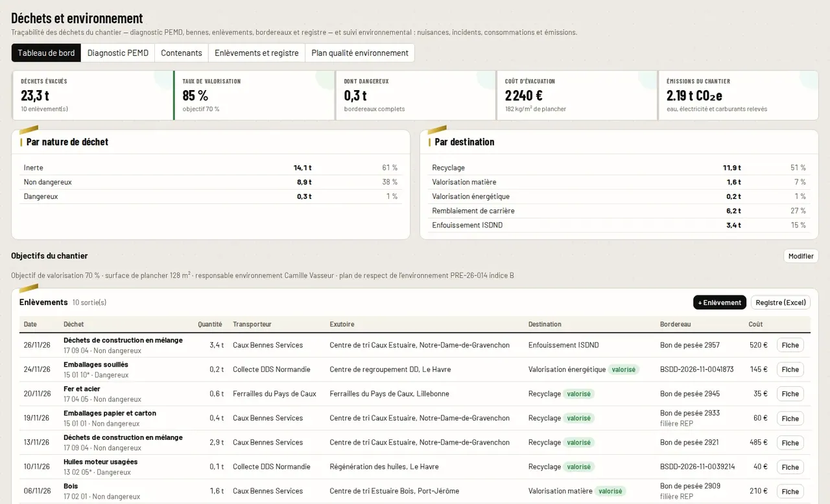Screen dimensions: 830x504
Task: Click the Quantité column header
Action: click(x=210, y=325)
